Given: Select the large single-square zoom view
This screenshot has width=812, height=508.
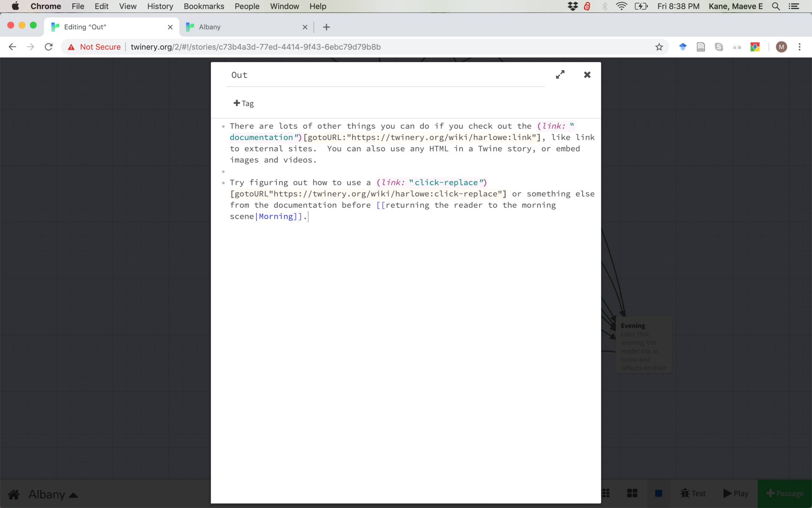Looking at the screenshot, I should 658,493.
